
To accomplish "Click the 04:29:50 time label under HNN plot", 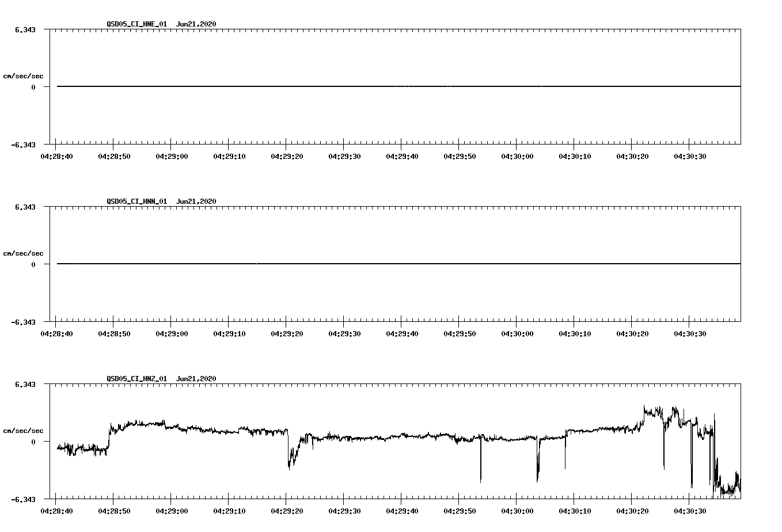I will point(460,334).
